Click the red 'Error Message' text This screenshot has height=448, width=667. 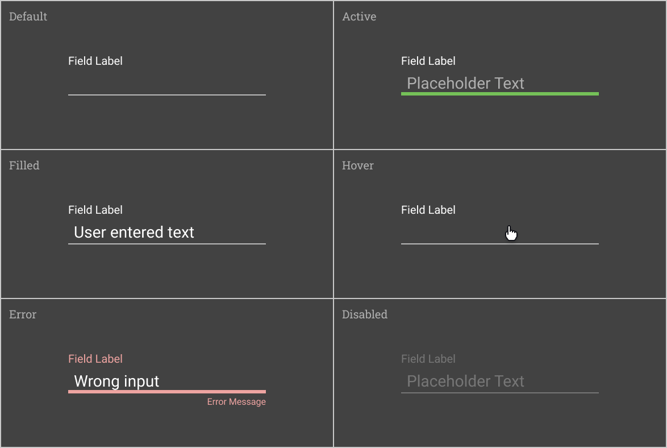click(x=236, y=402)
